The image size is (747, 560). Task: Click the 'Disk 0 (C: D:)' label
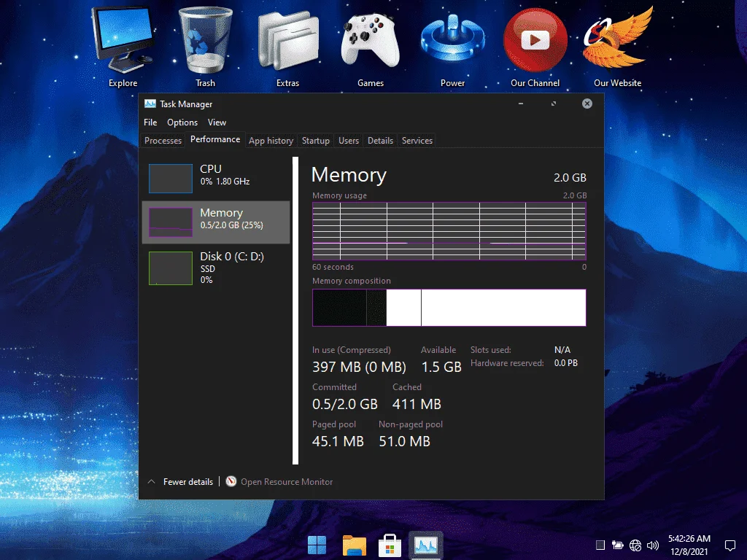[232, 256]
